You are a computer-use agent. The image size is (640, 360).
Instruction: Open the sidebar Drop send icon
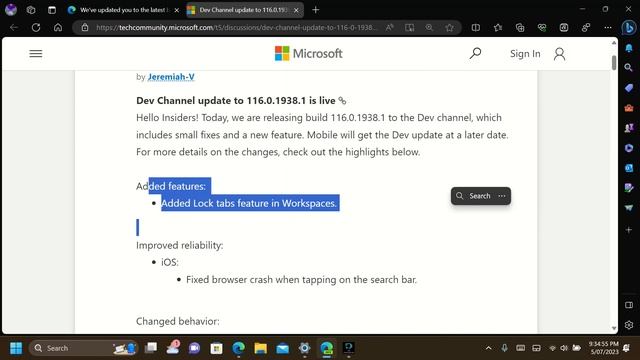click(x=629, y=208)
